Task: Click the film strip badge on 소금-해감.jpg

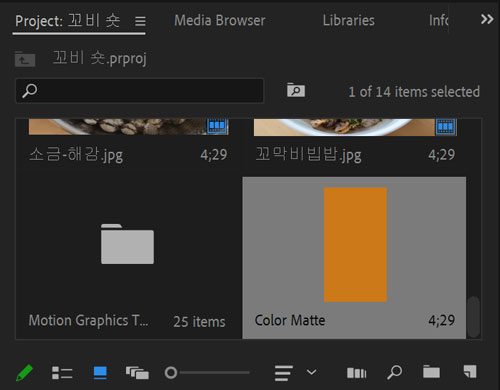Action: [x=217, y=126]
